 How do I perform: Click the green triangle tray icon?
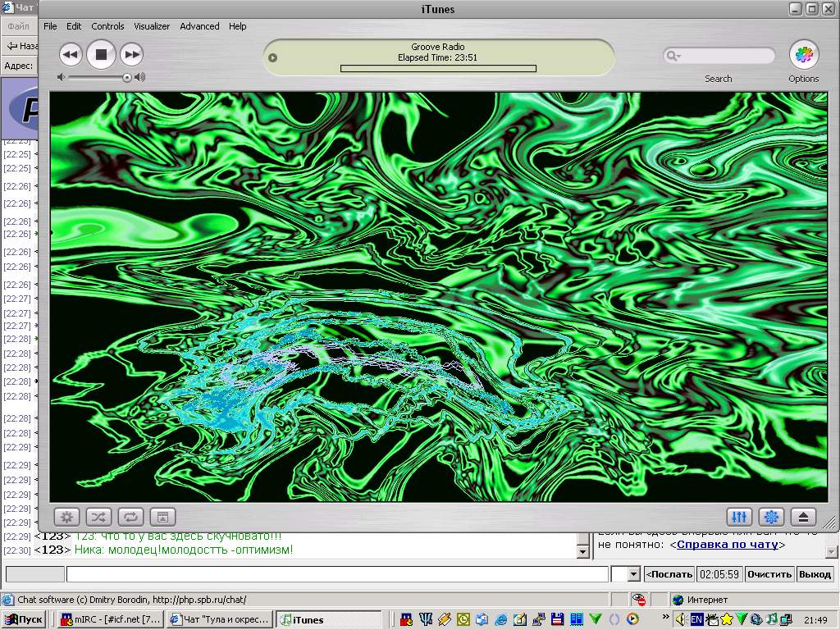click(742, 620)
